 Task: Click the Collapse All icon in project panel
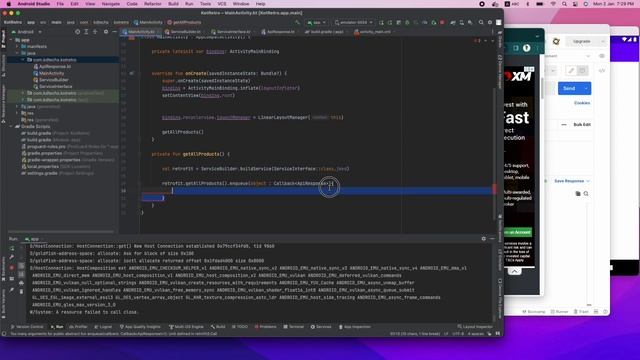coord(95,32)
